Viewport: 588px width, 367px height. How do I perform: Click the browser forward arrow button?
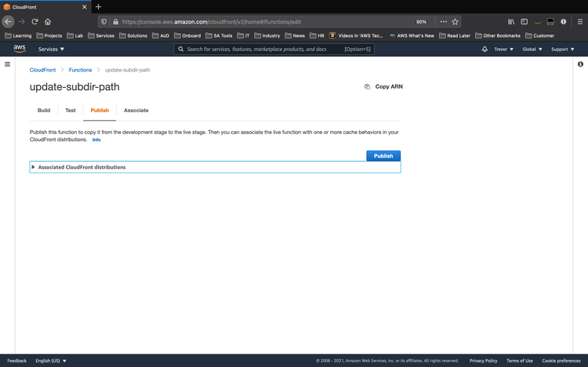(22, 22)
